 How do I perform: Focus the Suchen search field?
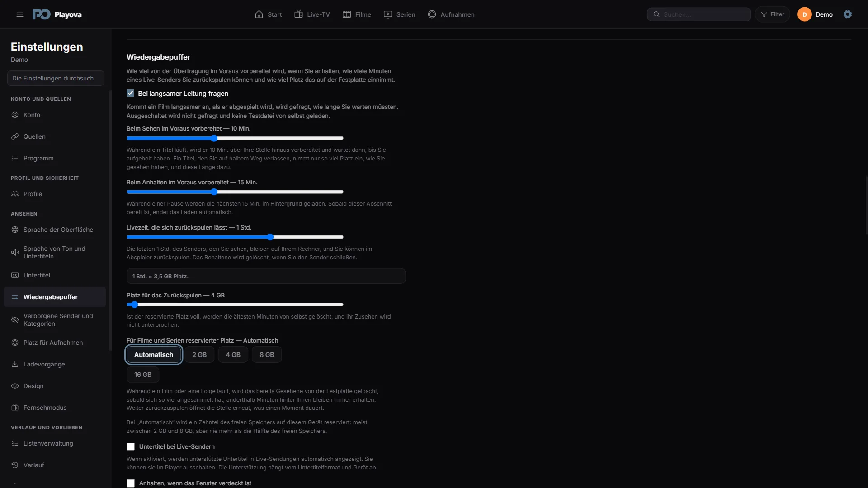699,14
